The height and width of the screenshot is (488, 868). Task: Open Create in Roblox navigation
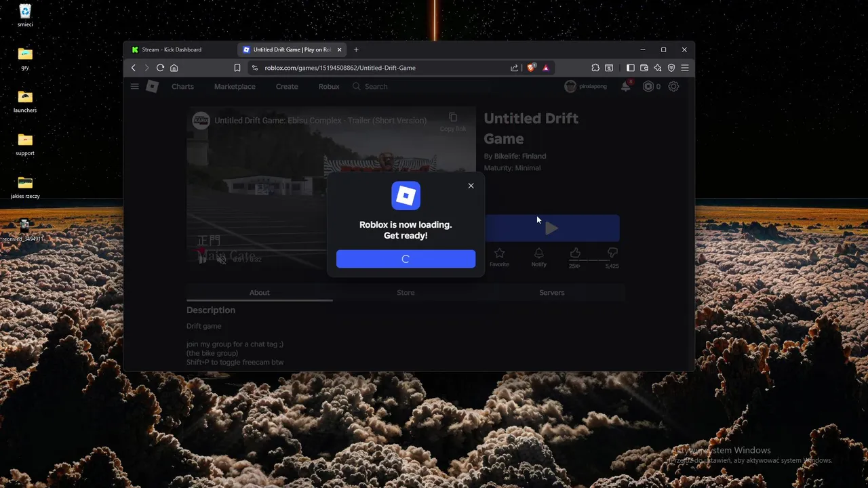click(x=287, y=87)
